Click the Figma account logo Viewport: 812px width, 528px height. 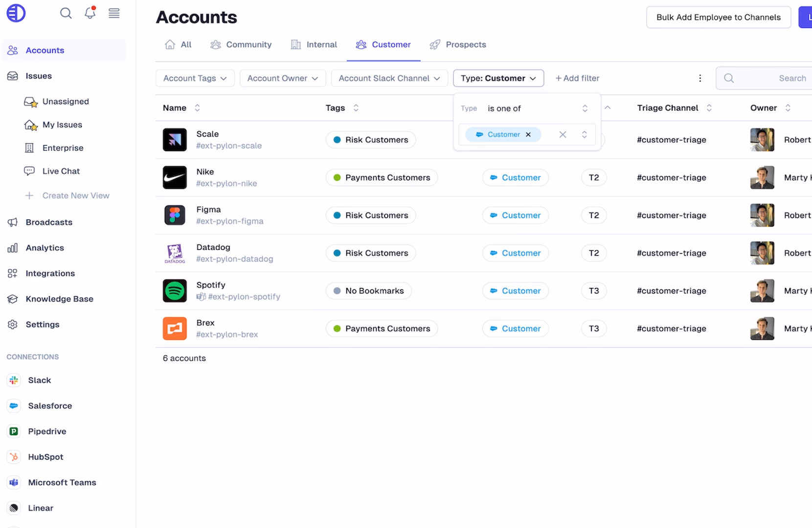click(175, 215)
